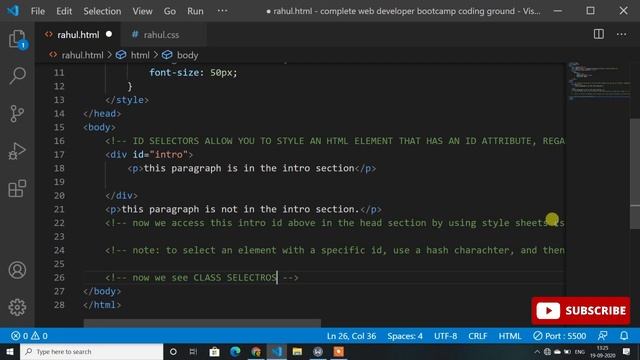The image size is (640, 360).
Task: Change language mode via HTML
Action: click(x=510, y=336)
